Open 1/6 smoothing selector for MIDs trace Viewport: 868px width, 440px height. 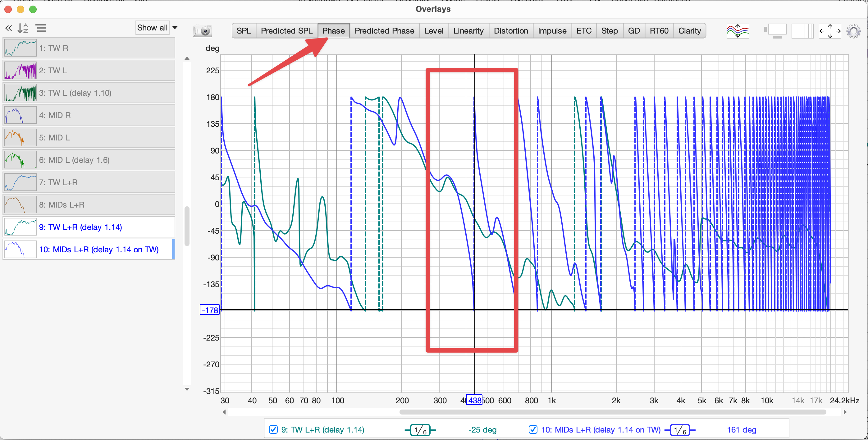(680, 429)
